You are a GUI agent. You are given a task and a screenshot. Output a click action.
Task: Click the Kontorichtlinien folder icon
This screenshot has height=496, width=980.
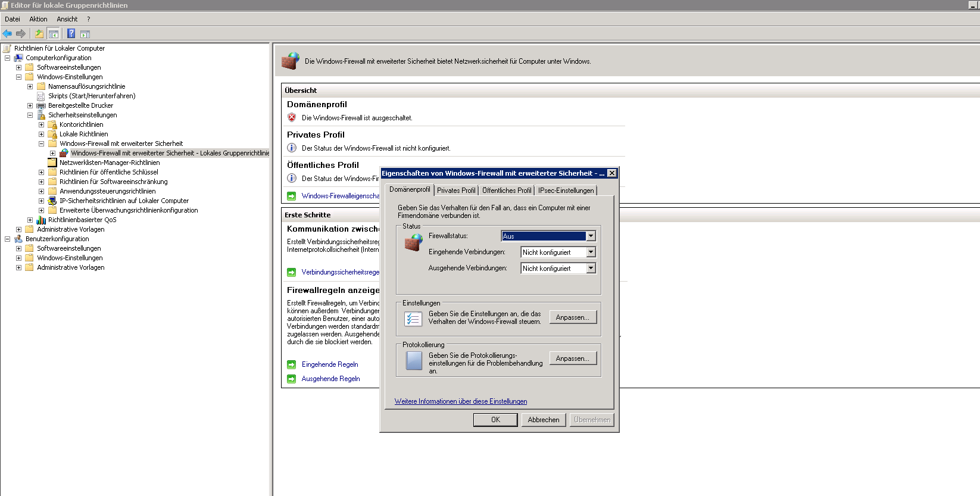point(52,124)
